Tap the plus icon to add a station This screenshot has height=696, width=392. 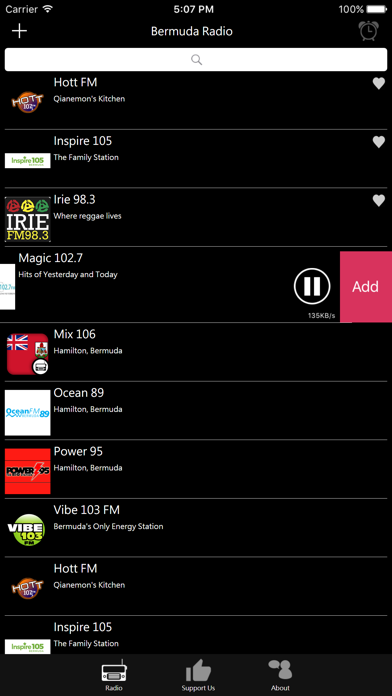(20, 31)
